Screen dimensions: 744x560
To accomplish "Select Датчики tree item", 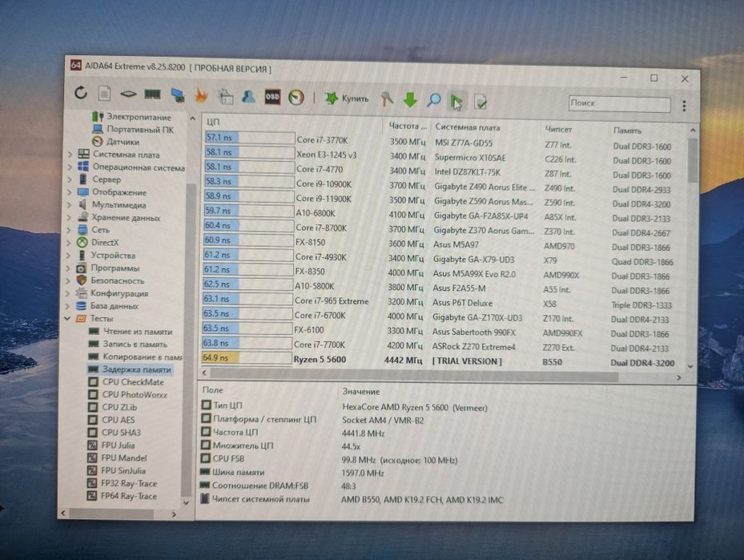I will coord(115,142).
